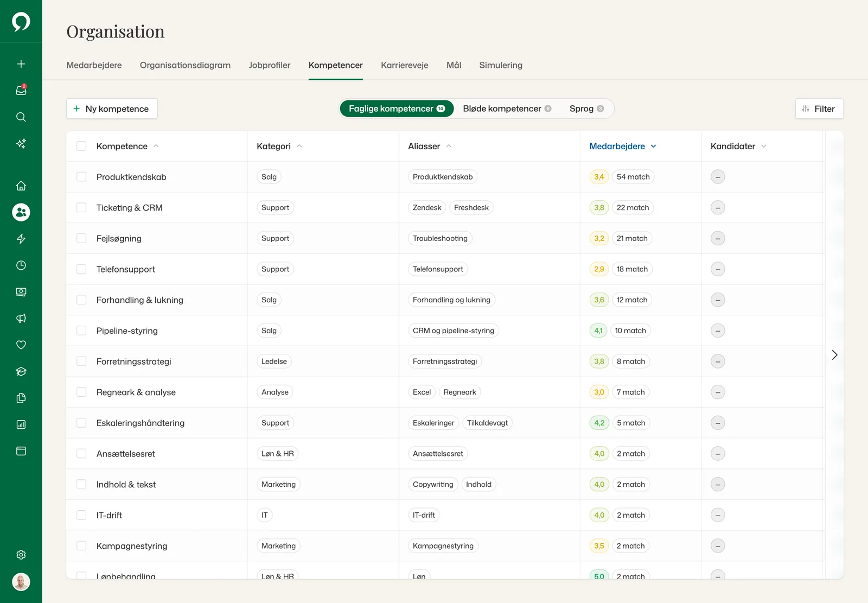Open the documents icon in the sidebar
Image resolution: width=868 pixels, height=603 pixels.
click(21, 398)
